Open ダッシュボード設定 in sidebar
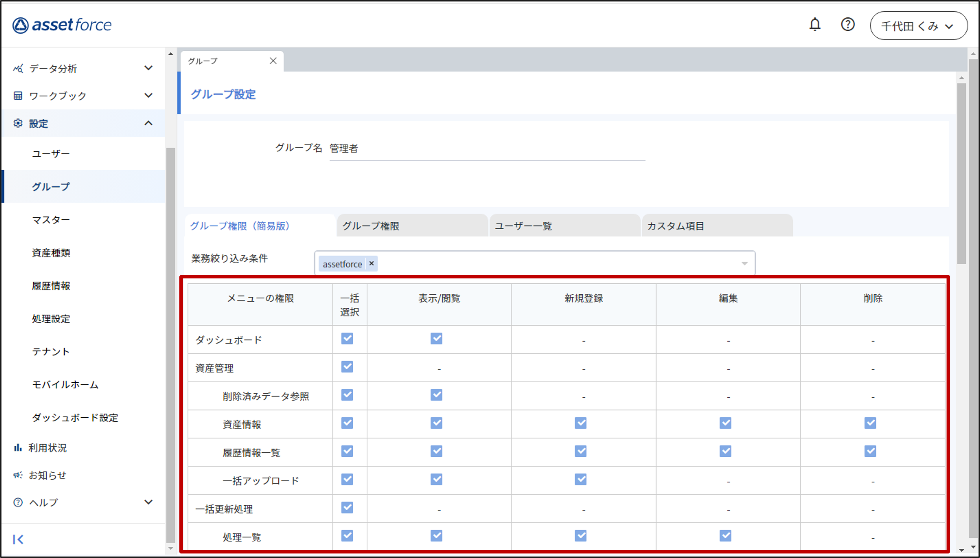Viewport: 980px width, 558px height. [75, 418]
